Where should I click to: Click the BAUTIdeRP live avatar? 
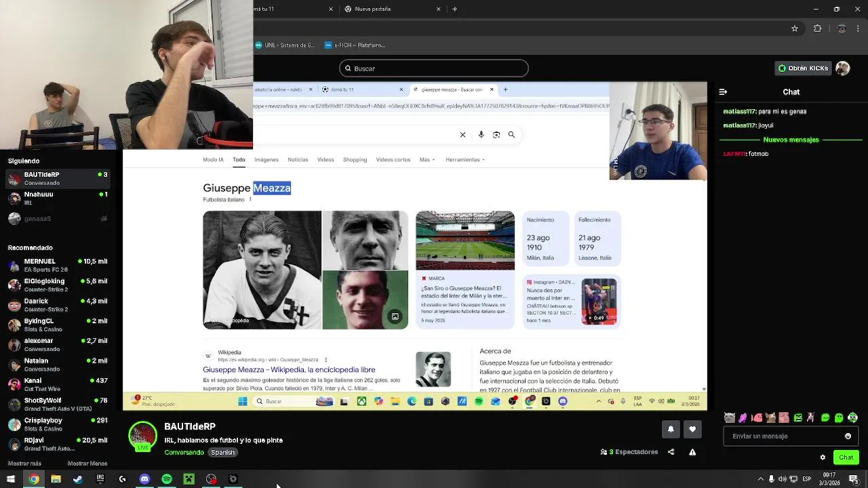pos(142,436)
